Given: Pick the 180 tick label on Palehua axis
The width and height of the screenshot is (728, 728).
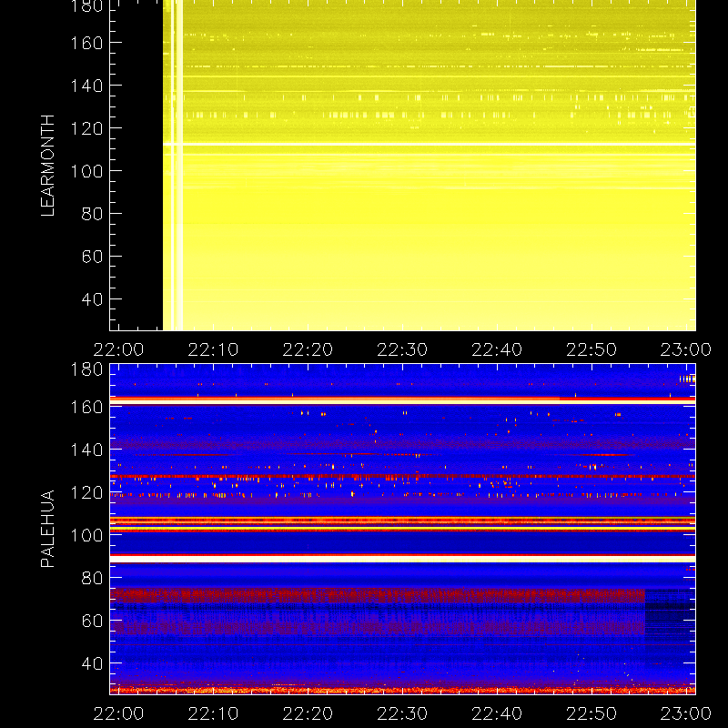Looking at the screenshot, I should click(x=86, y=369).
